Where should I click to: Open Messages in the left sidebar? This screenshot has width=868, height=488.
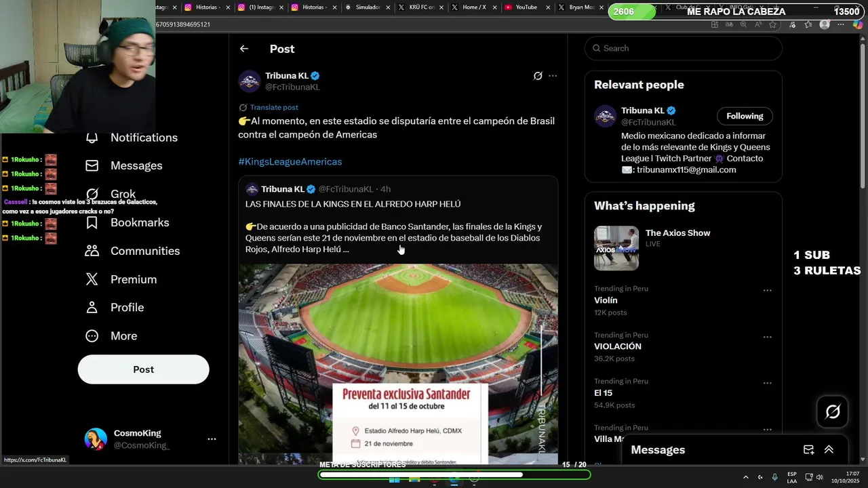pyautogui.click(x=124, y=165)
